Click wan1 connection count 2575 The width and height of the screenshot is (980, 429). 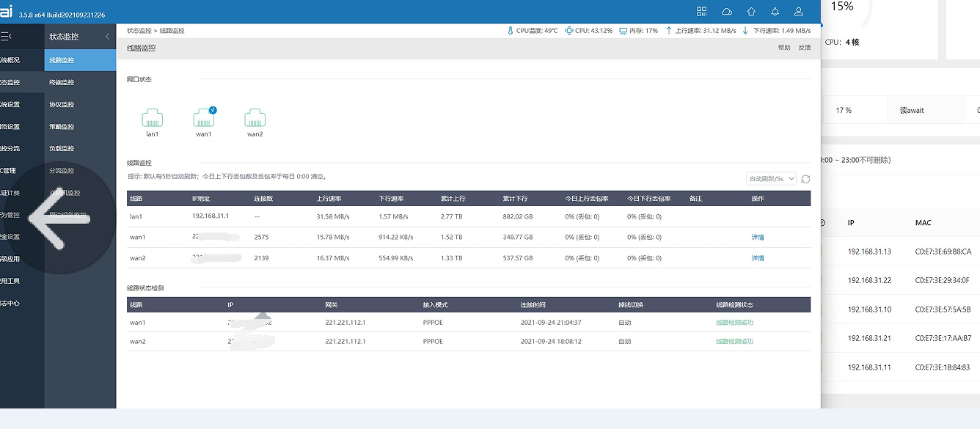(x=262, y=238)
